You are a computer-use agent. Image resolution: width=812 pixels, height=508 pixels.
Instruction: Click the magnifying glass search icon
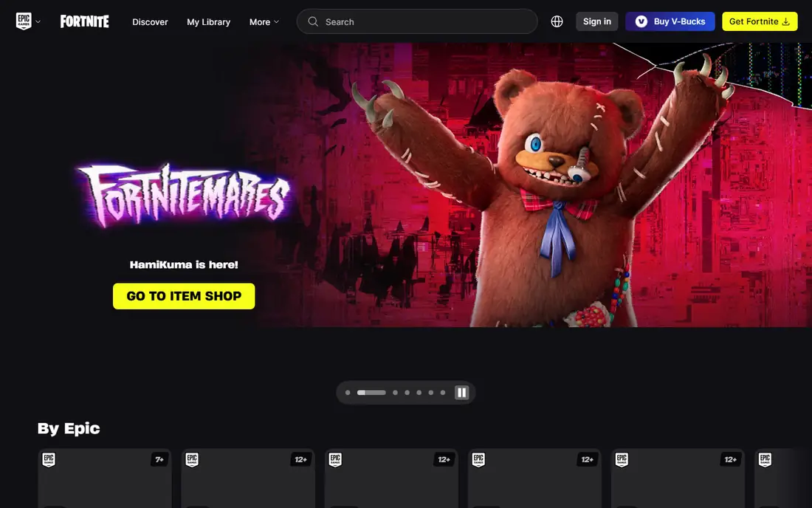(x=313, y=21)
